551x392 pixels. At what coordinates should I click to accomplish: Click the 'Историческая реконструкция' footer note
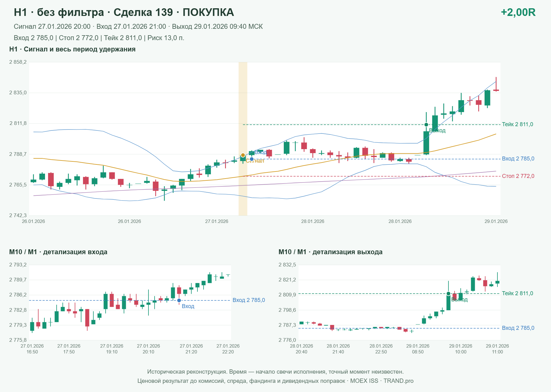275,372
